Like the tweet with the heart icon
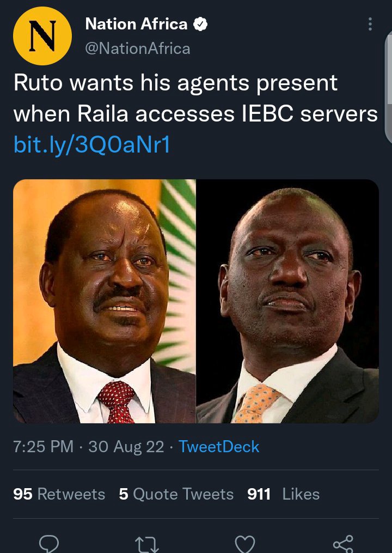Viewport: 392px width, 553px height. (245, 544)
